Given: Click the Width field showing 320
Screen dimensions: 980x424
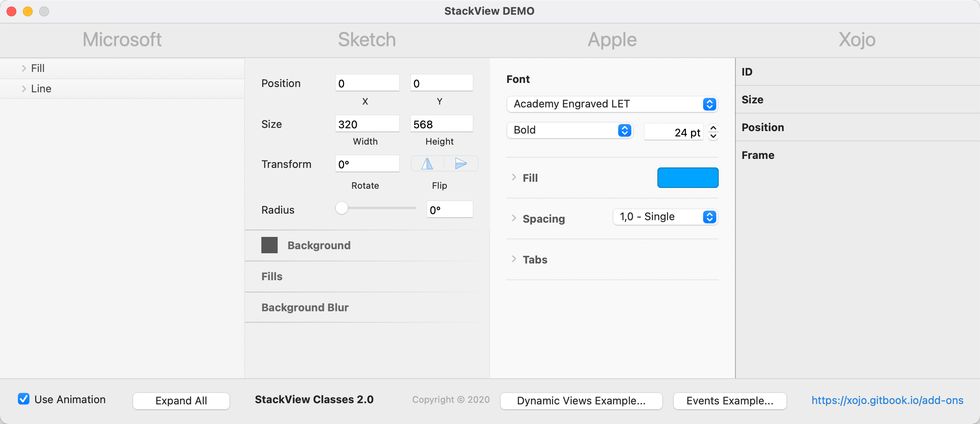Looking at the screenshot, I should (367, 124).
